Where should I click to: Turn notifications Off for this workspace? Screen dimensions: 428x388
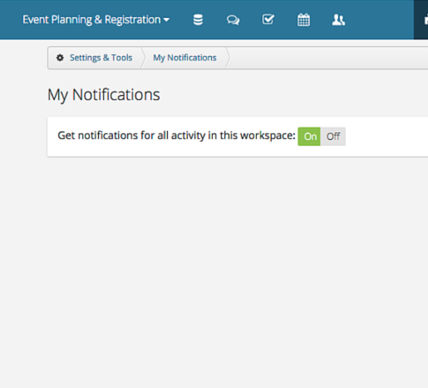(333, 136)
